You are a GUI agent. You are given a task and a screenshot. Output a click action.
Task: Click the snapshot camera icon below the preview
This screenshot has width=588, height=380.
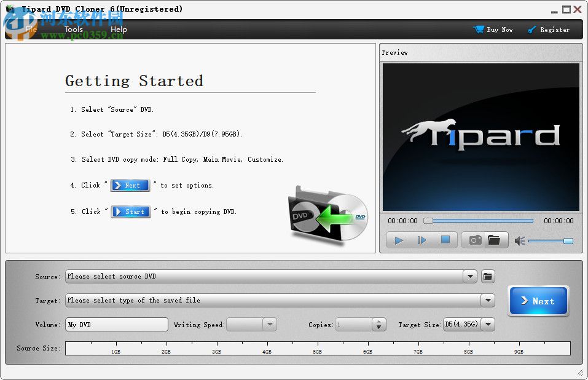pos(474,240)
